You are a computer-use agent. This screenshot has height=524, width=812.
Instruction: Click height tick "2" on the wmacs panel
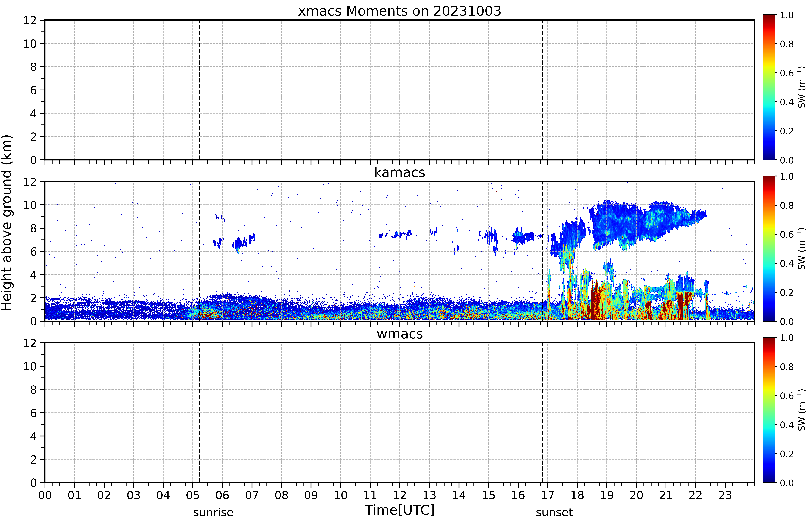coord(33,459)
